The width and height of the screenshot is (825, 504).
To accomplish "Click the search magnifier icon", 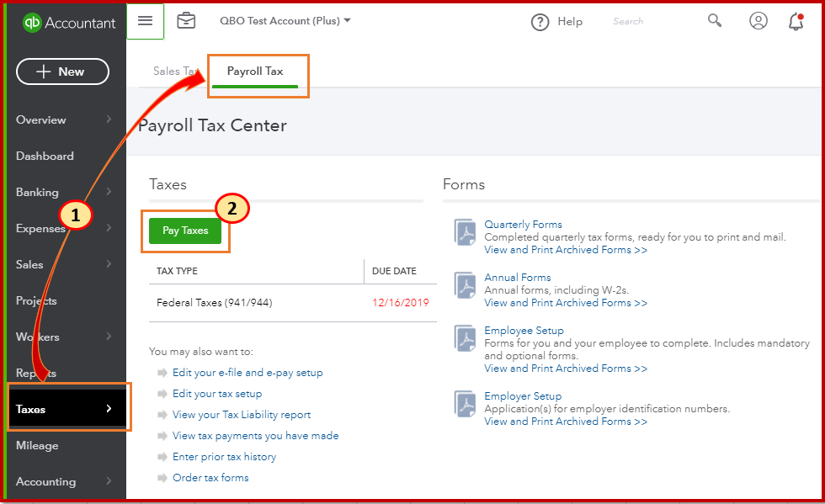I will (715, 20).
